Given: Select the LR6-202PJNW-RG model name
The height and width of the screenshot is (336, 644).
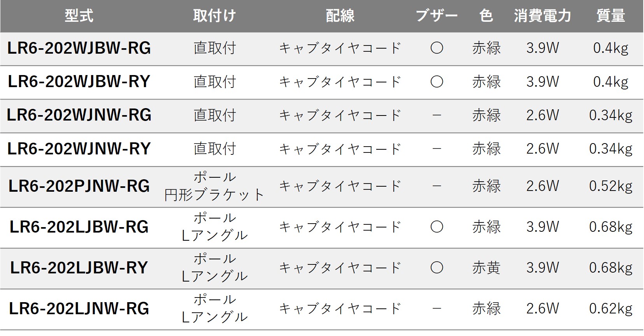Looking at the screenshot, I should tap(79, 186).
